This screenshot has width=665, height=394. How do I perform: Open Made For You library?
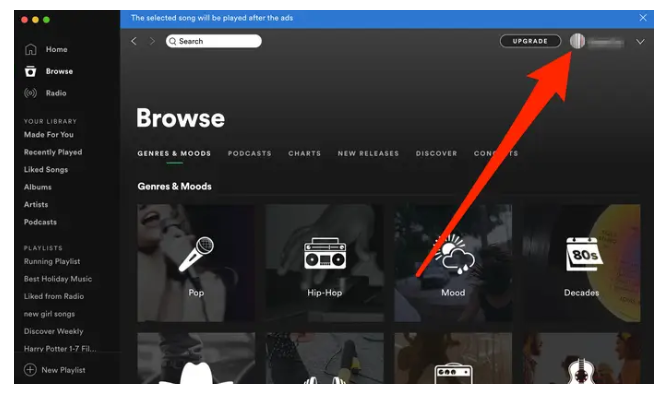(x=49, y=134)
